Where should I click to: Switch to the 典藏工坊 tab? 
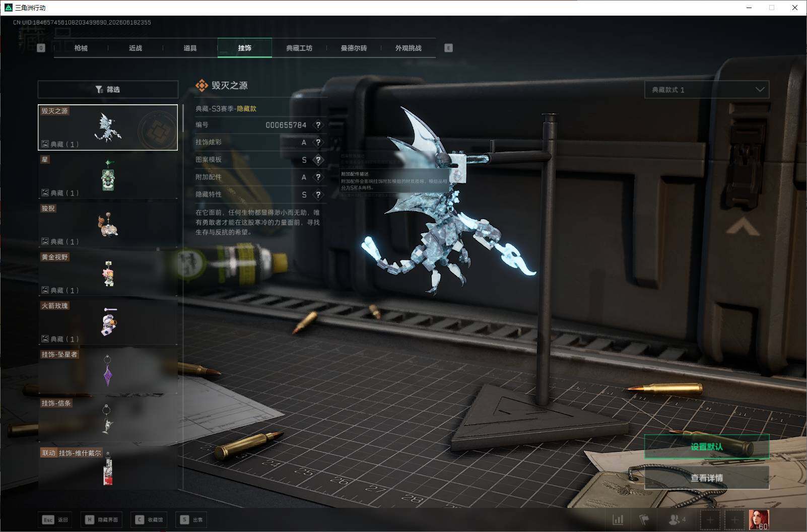click(x=299, y=48)
